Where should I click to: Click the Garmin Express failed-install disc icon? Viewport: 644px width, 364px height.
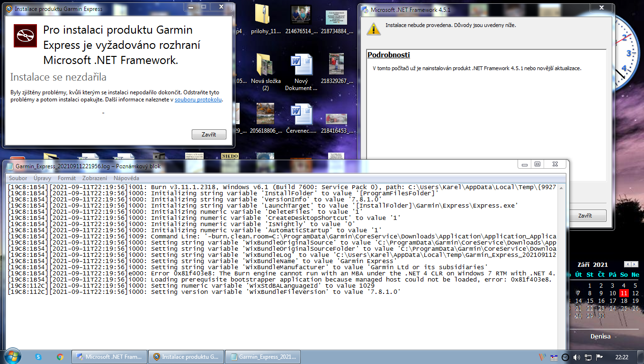point(25,36)
